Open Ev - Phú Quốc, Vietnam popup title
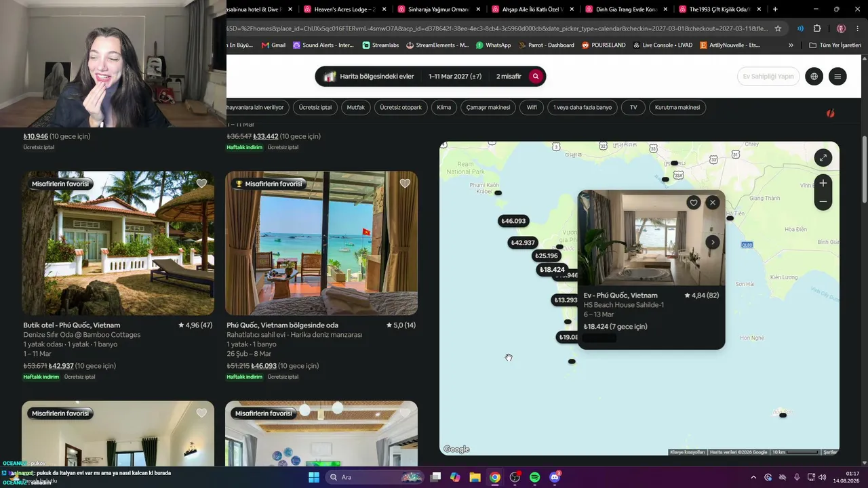This screenshot has height=488, width=868. (620, 296)
